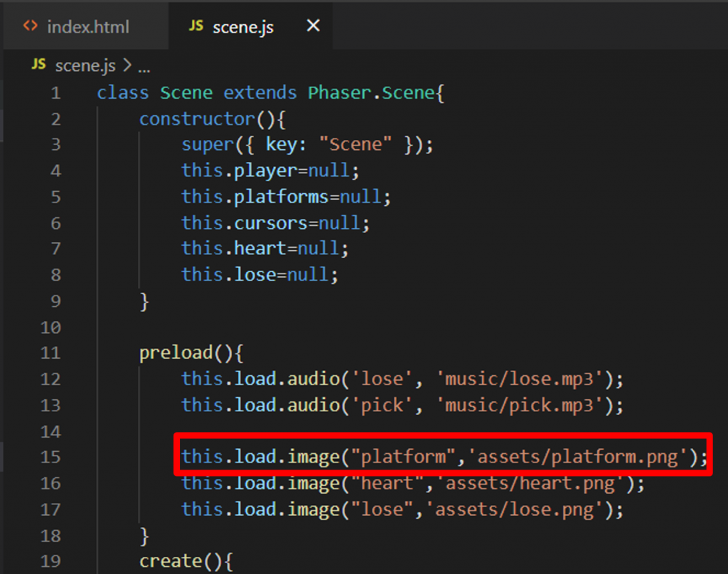Click load.image 'assets/heart.png' line

[x=413, y=484]
